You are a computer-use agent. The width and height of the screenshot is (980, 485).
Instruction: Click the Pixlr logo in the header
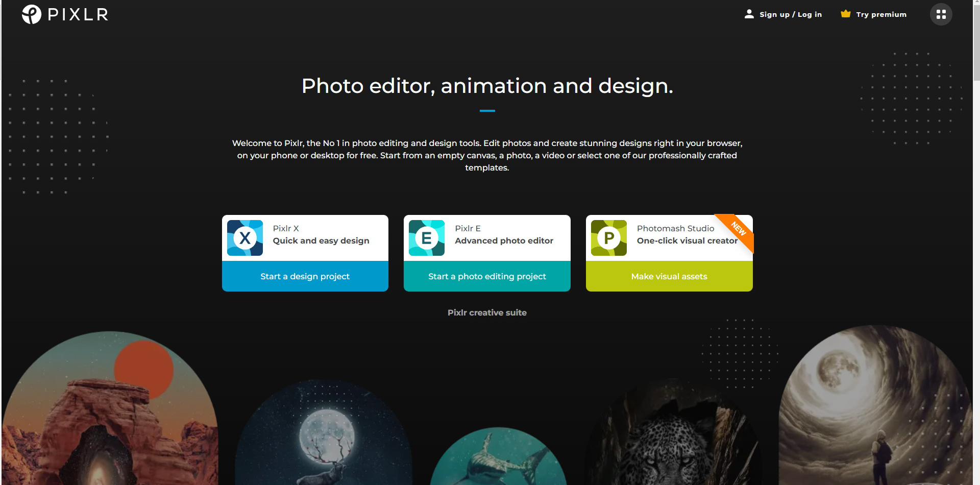65,14
